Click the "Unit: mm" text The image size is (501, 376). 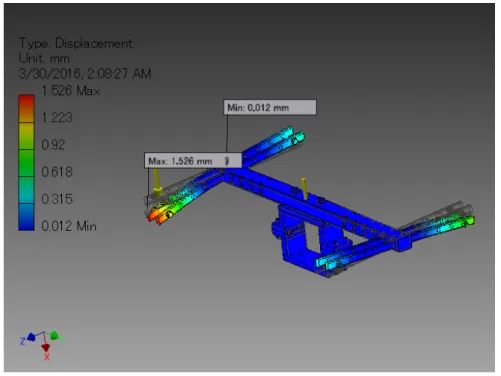(44, 58)
